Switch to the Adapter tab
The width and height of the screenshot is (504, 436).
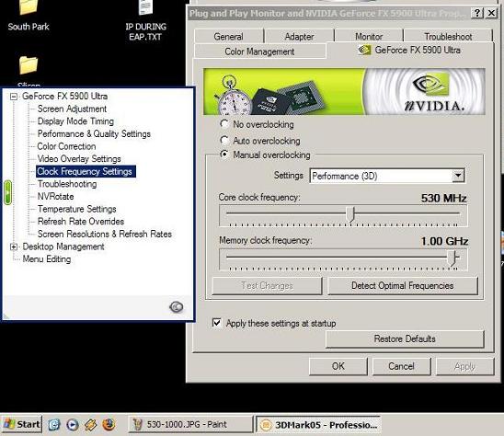pyautogui.click(x=299, y=37)
